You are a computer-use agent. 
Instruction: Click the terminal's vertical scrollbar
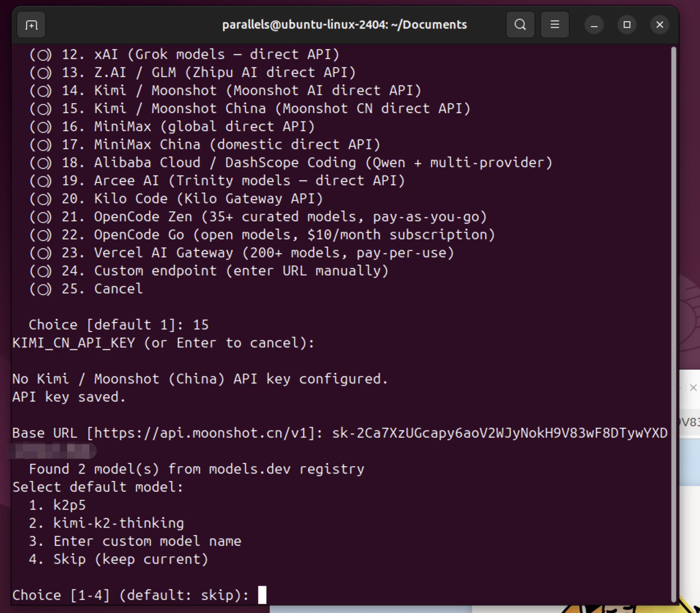[673, 324]
